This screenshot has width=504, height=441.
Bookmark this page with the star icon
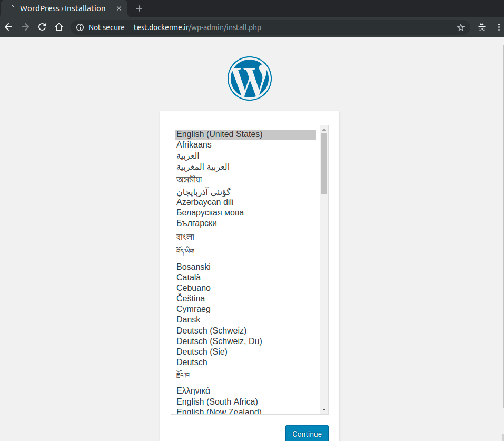tap(461, 28)
